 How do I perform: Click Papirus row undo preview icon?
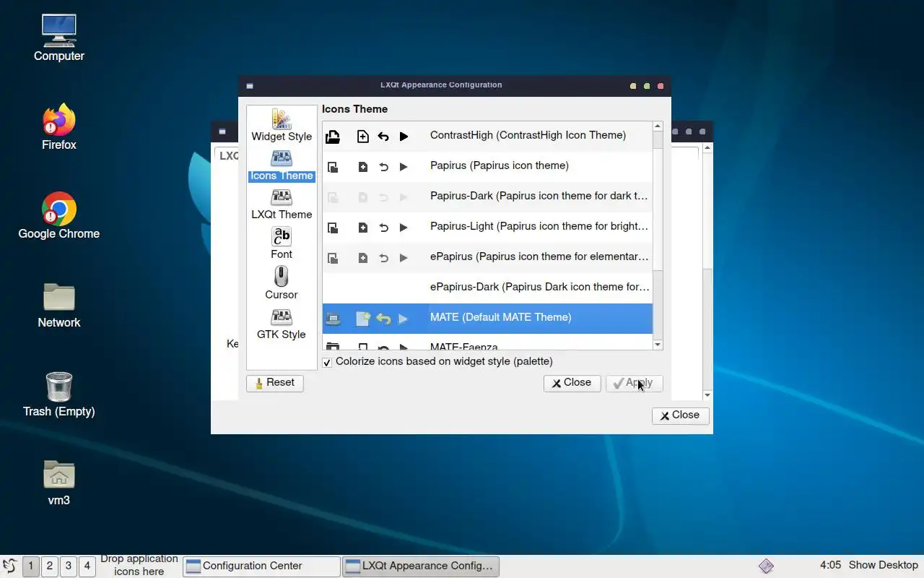(x=383, y=167)
